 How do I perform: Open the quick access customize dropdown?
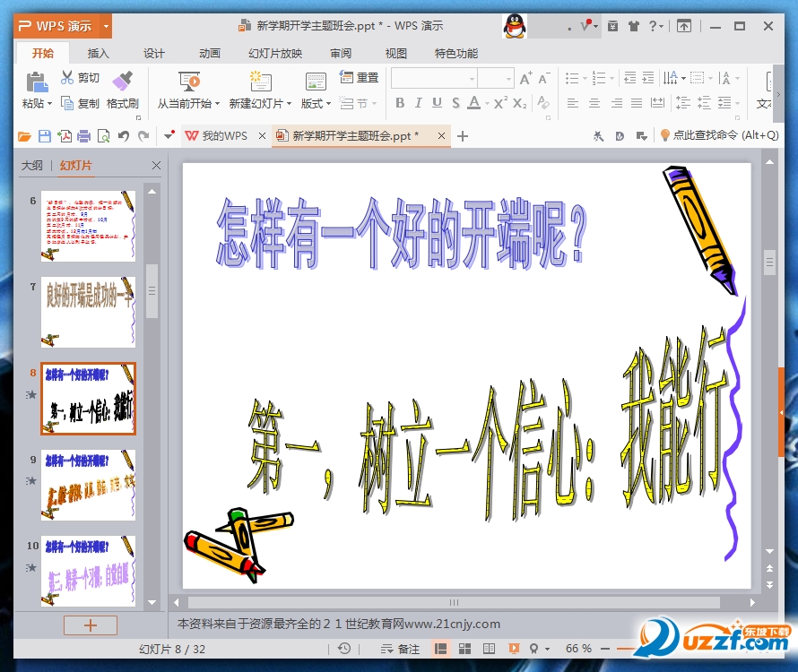pos(169,135)
